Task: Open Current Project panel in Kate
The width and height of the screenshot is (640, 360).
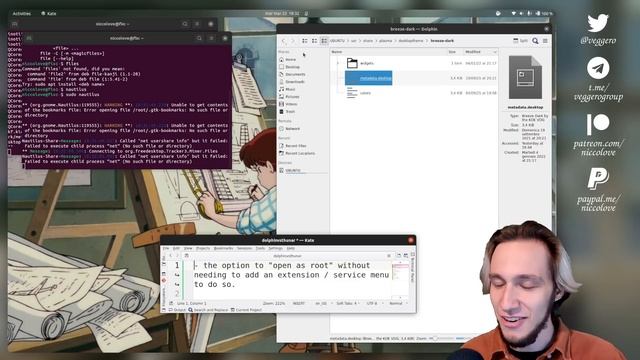Action: coord(246,310)
